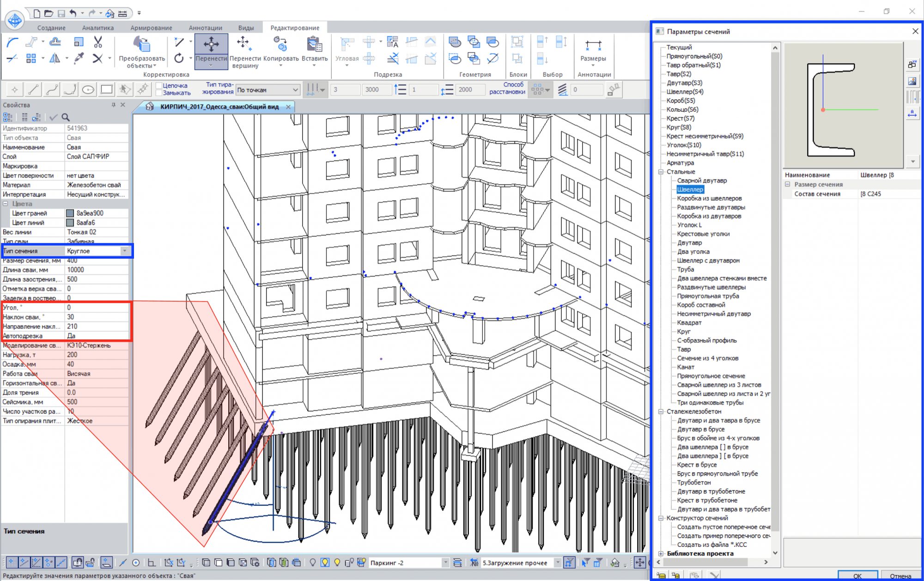Select the eyedropper tool in ribbon
The height and width of the screenshot is (581, 924).
coord(79,58)
